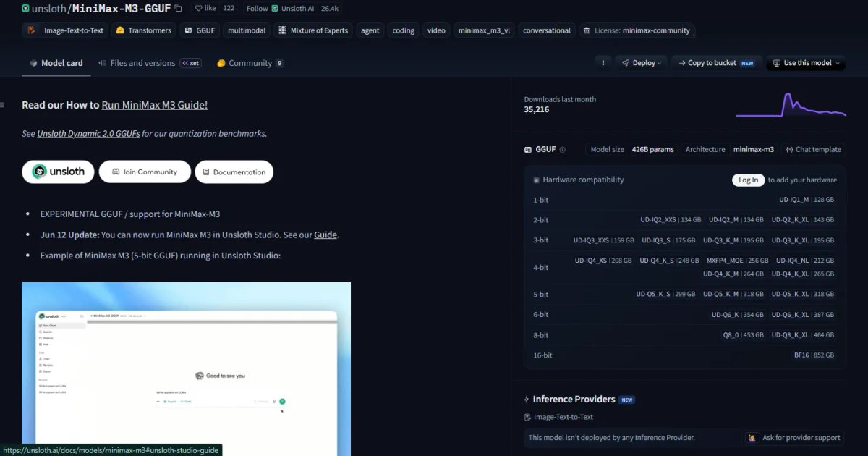This screenshot has width=868, height=456.
Task: Open the coding tag
Action: 404,30
